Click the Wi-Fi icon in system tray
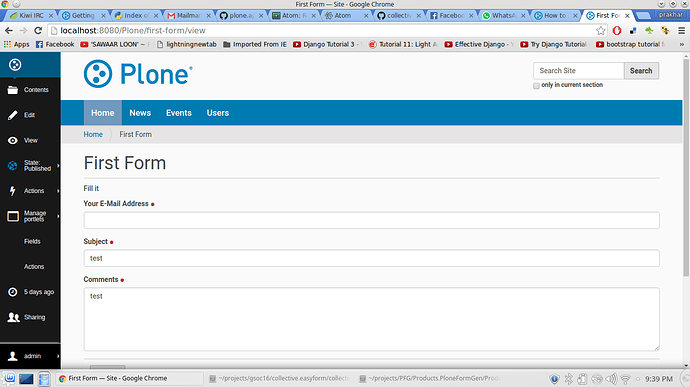690x387 pixels. [625, 379]
